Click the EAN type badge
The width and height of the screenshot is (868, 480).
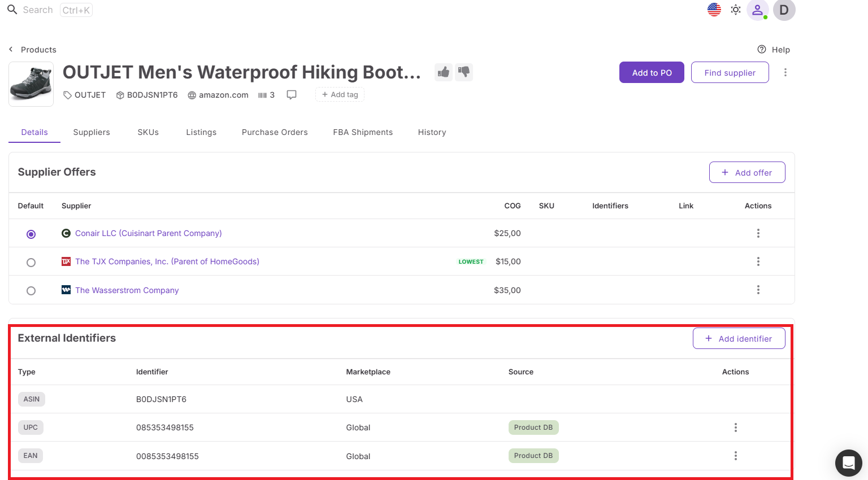pyautogui.click(x=31, y=456)
